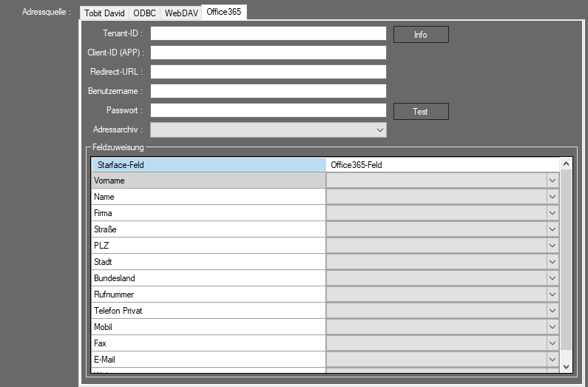Select the WebDAV tab
The width and height of the screenshot is (588, 387).
pyautogui.click(x=181, y=13)
